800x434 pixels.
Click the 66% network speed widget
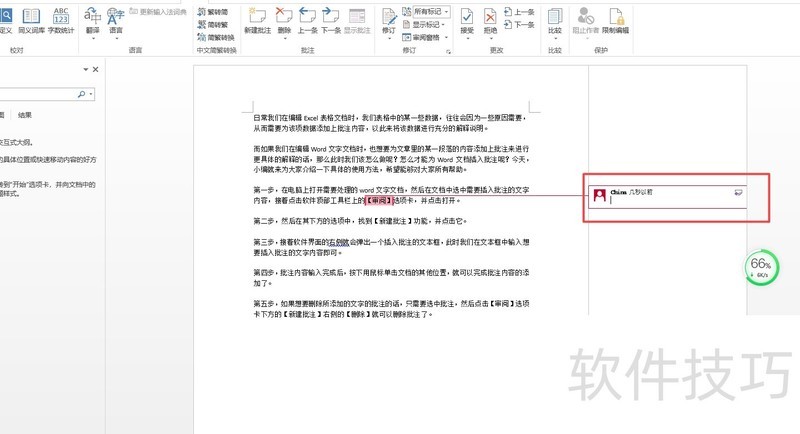[761, 267]
